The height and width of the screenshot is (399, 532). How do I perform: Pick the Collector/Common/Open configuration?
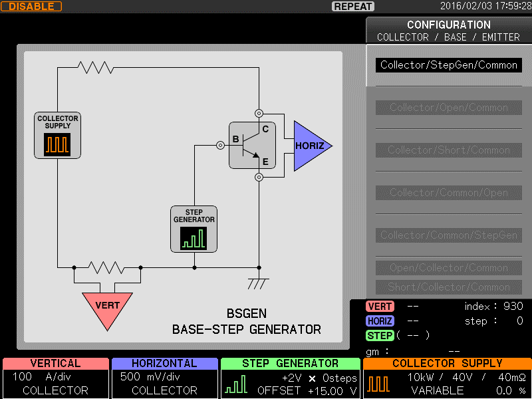click(448, 193)
